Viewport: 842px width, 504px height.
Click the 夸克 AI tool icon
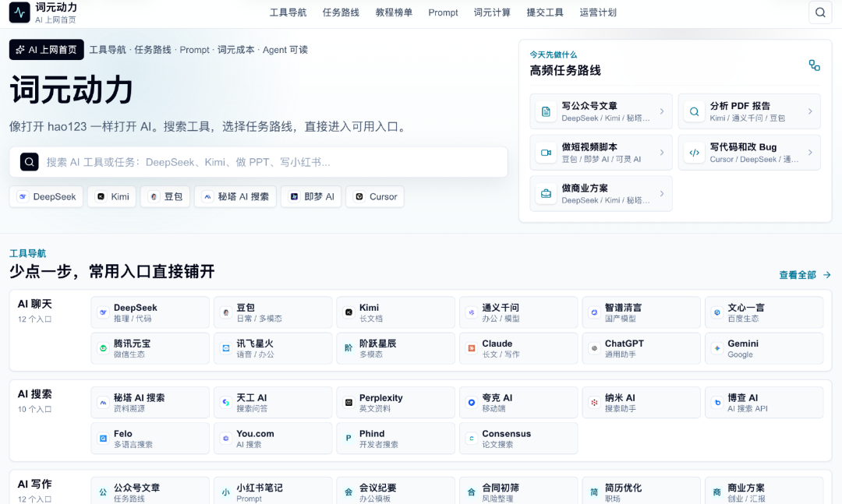[472, 402]
